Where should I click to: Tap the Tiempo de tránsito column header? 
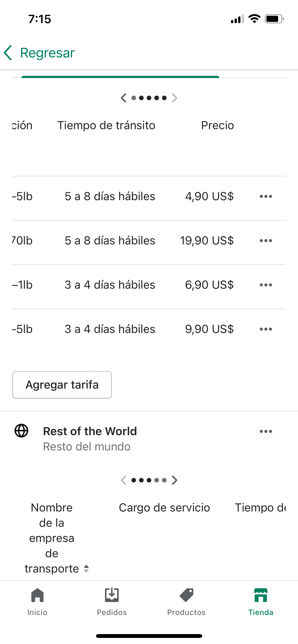(106, 125)
